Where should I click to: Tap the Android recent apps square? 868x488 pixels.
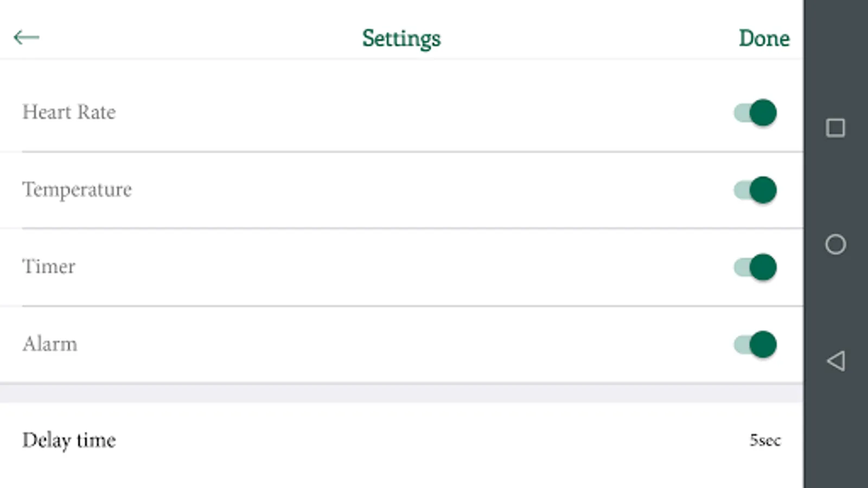pyautogui.click(x=835, y=128)
